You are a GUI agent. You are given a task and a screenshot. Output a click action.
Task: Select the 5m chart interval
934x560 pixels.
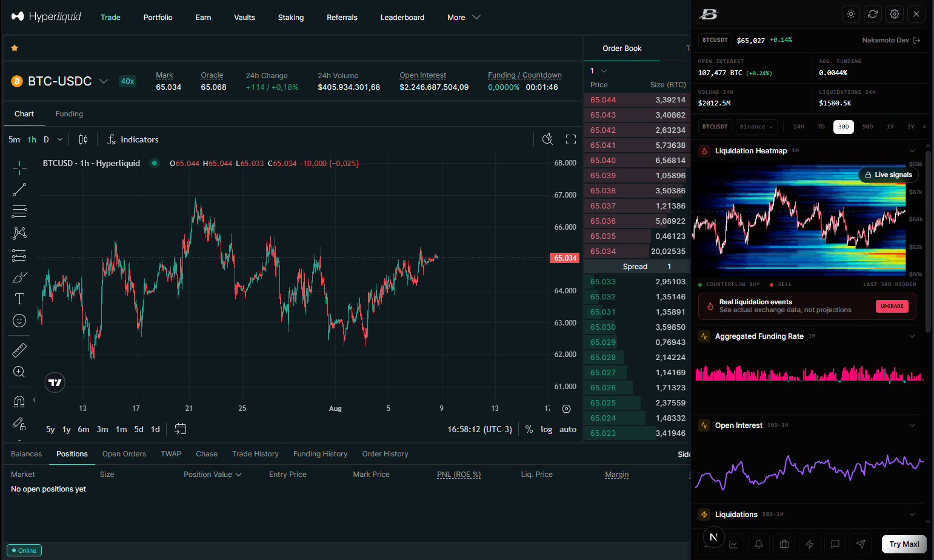(15, 139)
